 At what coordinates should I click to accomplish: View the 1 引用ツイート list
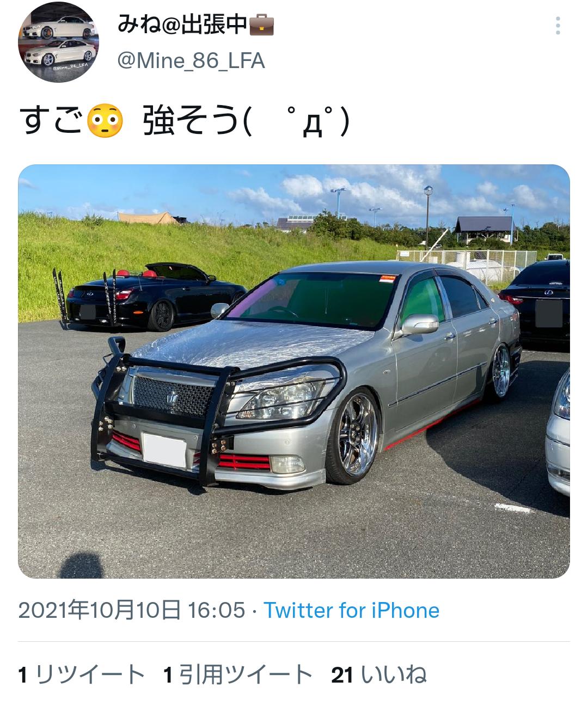tap(238, 676)
